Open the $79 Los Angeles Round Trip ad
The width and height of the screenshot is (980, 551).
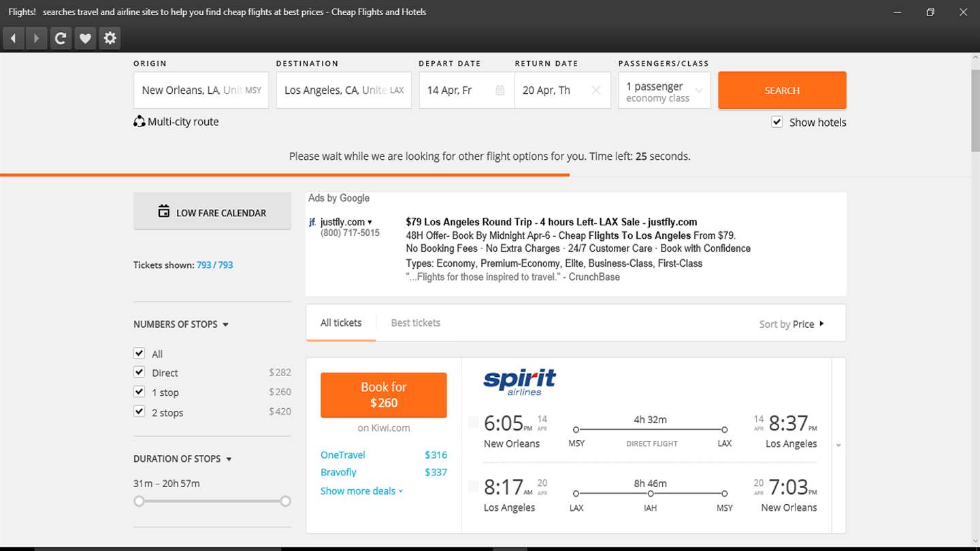pyautogui.click(x=551, y=222)
